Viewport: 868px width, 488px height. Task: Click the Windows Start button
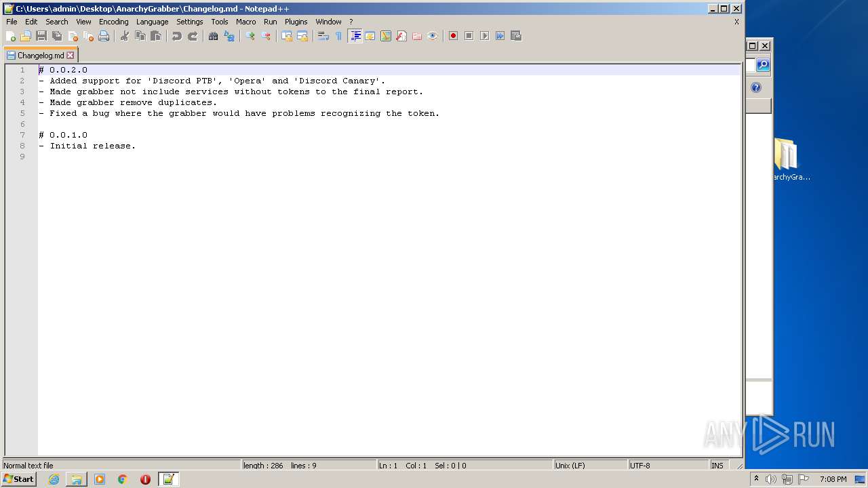(19, 479)
